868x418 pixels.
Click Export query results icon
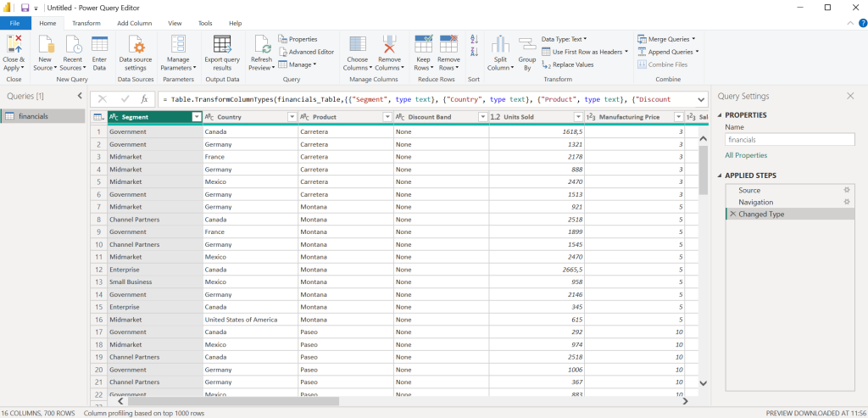coord(222,44)
